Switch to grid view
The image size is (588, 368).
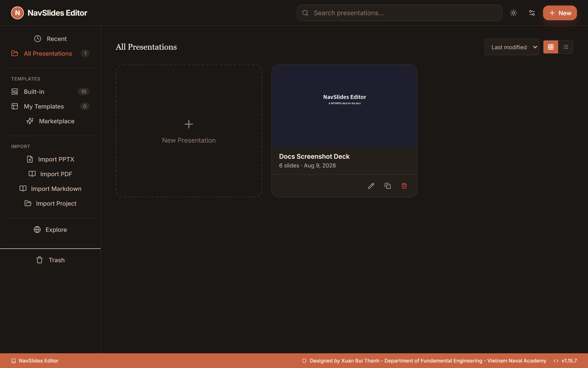[551, 47]
